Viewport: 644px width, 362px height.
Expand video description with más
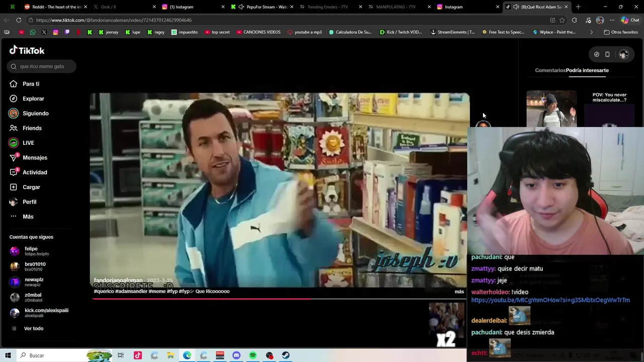459,292
